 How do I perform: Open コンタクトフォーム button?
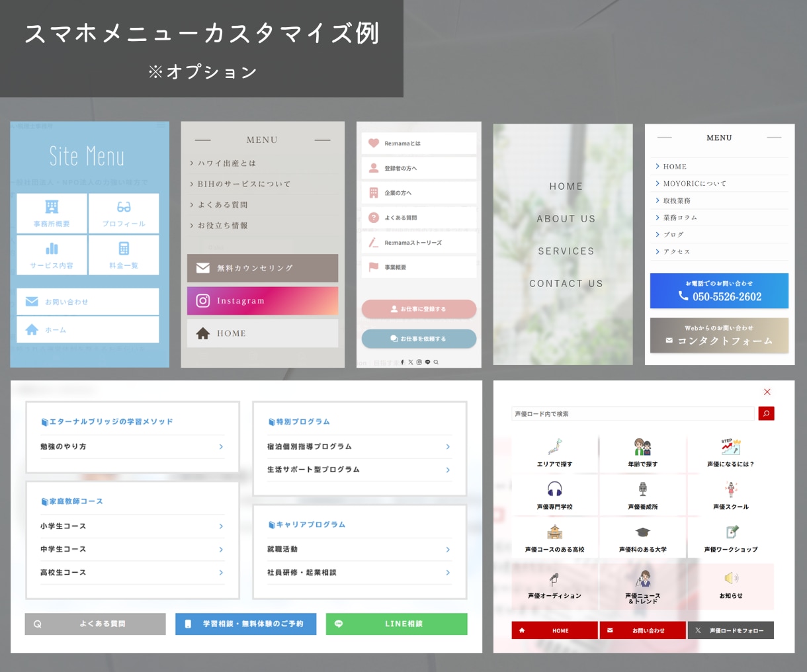coord(719,335)
